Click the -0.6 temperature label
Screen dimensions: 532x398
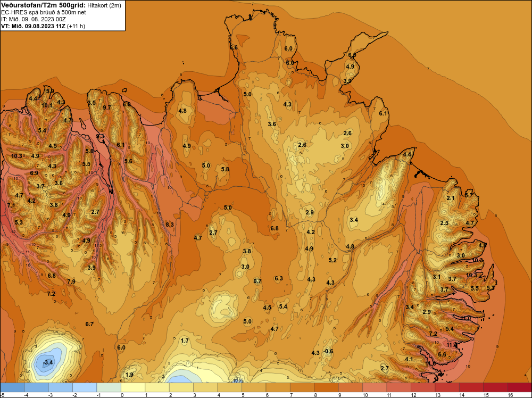(x=328, y=351)
